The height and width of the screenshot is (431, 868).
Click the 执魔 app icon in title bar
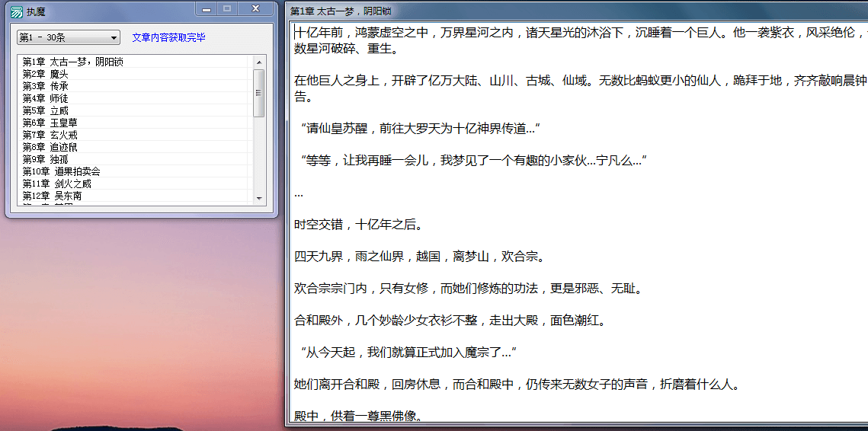(x=18, y=12)
